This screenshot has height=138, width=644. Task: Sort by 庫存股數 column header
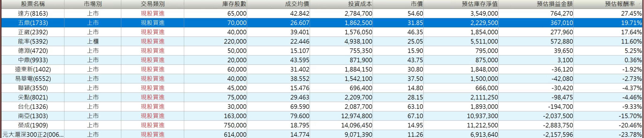click(216, 4)
